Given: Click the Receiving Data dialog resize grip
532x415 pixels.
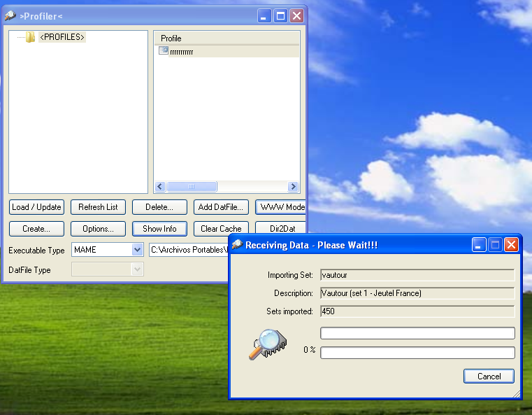Looking at the screenshot, I should point(517,394).
